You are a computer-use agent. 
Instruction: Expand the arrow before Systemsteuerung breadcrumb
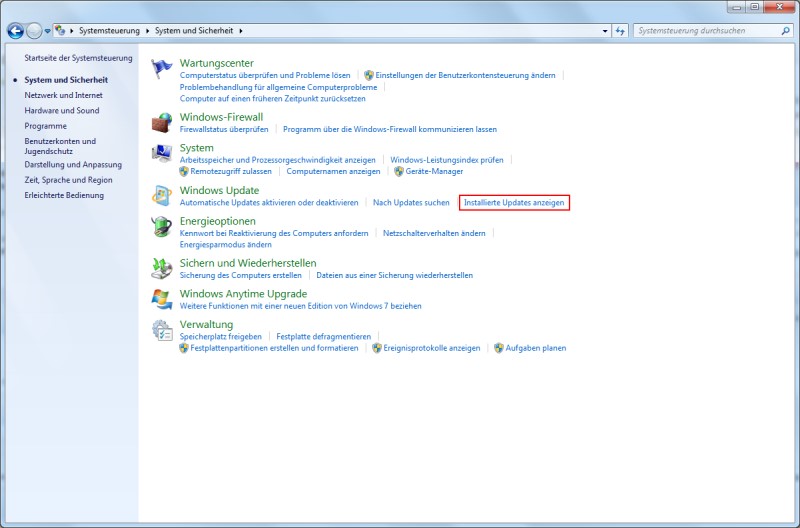(x=71, y=31)
